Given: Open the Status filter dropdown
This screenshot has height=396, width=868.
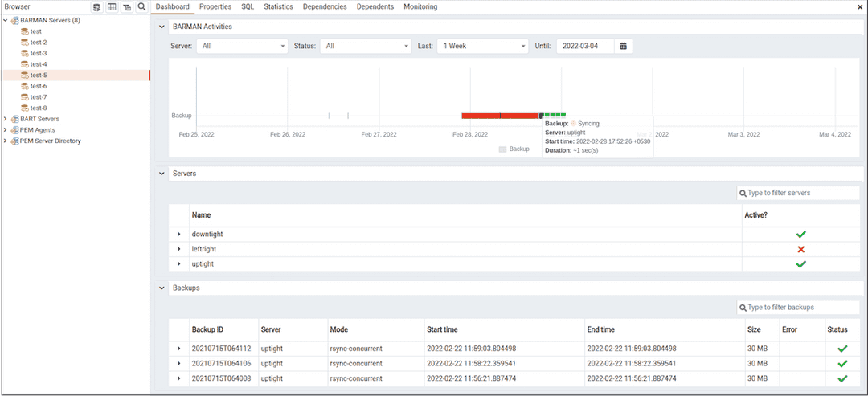Looking at the screenshot, I should [366, 46].
